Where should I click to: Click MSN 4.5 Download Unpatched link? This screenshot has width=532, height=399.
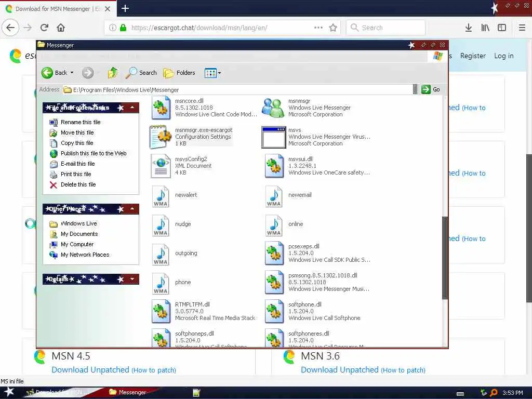point(90,370)
